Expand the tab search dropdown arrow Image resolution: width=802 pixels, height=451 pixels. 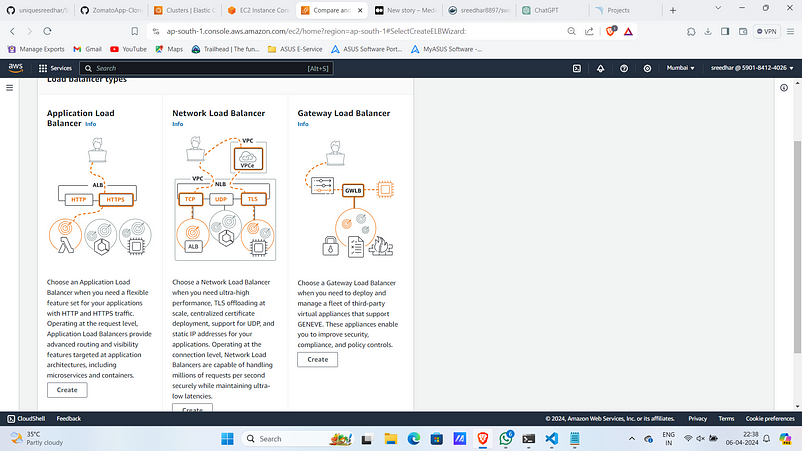coord(718,8)
